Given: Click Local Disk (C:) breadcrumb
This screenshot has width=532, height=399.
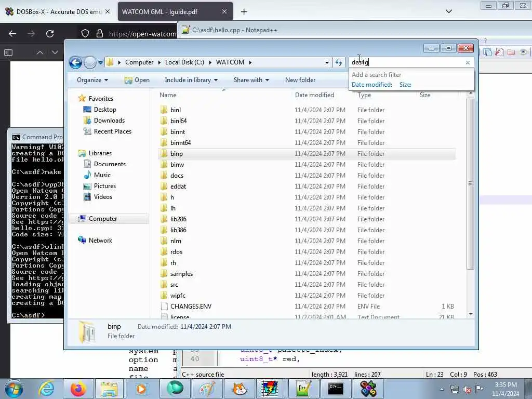Looking at the screenshot, I should pos(184,62).
